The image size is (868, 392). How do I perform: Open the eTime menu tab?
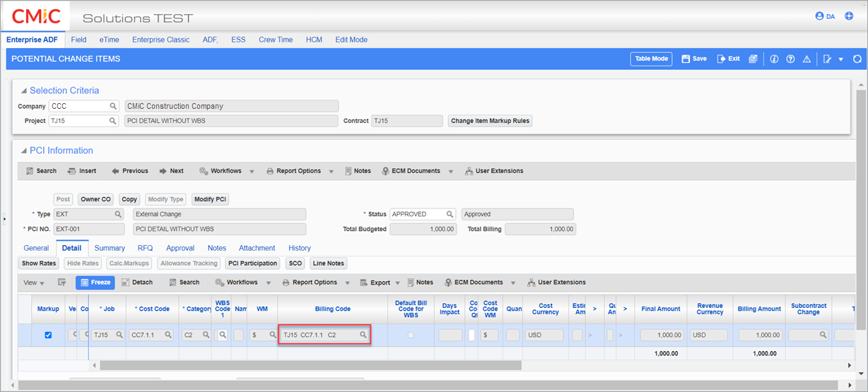[109, 40]
